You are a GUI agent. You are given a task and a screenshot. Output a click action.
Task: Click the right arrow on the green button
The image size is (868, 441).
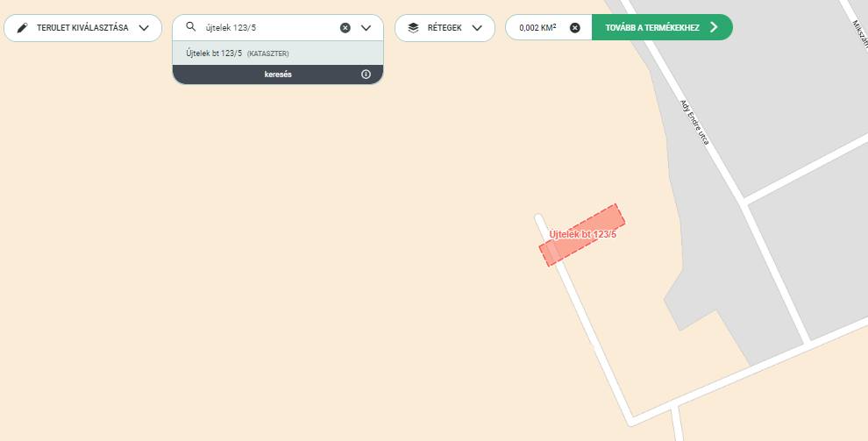[x=714, y=27]
